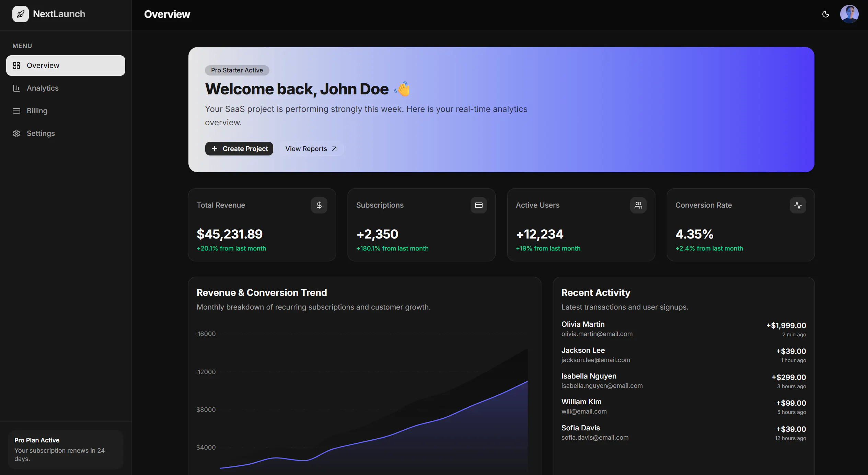Viewport: 868px width, 475px height.
Task: Click the dollar icon on Total Revenue card
Action: tap(319, 205)
